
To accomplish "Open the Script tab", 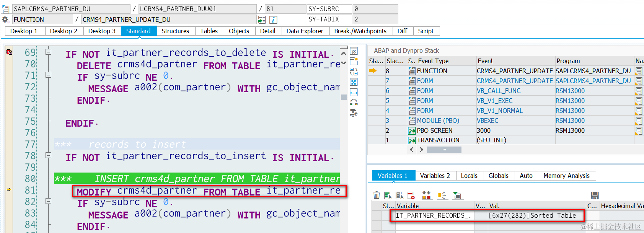I will coord(426,31).
